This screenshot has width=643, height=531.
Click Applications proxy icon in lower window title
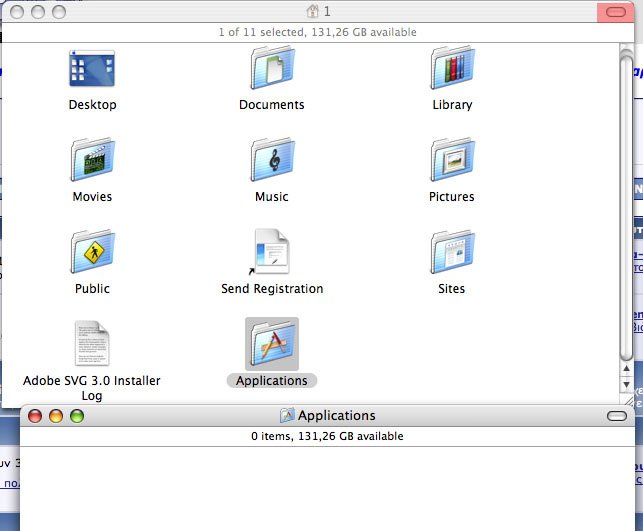point(287,415)
